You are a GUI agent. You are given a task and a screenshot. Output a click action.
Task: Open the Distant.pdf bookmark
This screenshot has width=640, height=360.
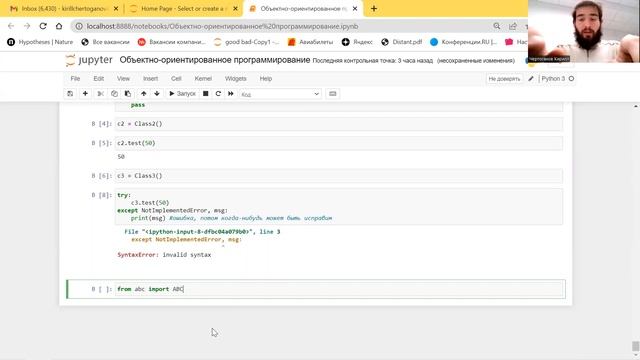402,42
